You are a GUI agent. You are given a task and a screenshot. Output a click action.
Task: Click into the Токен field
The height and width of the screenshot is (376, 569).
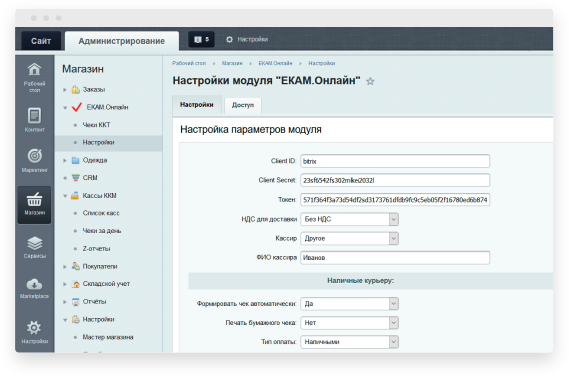[395, 200]
